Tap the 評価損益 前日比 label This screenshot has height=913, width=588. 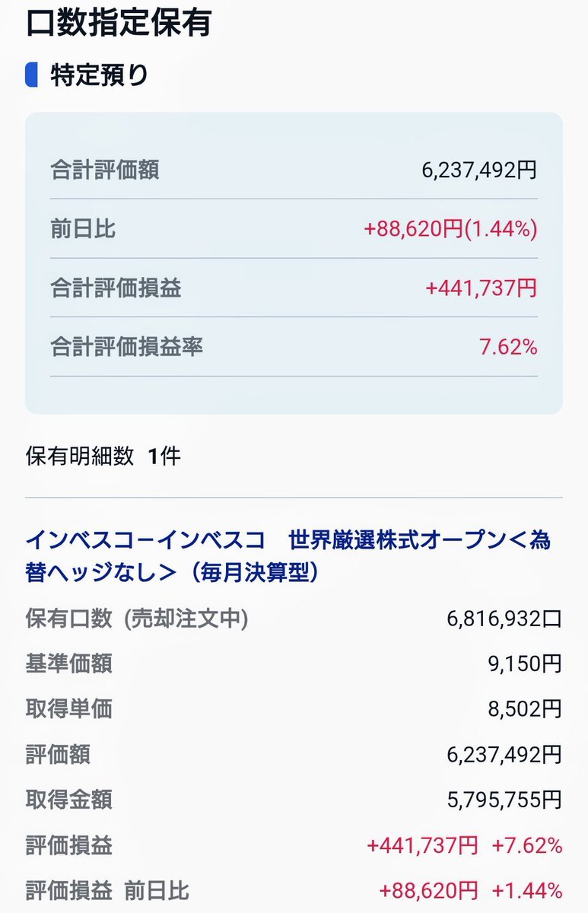pyautogui.click(x=107, y=890)
